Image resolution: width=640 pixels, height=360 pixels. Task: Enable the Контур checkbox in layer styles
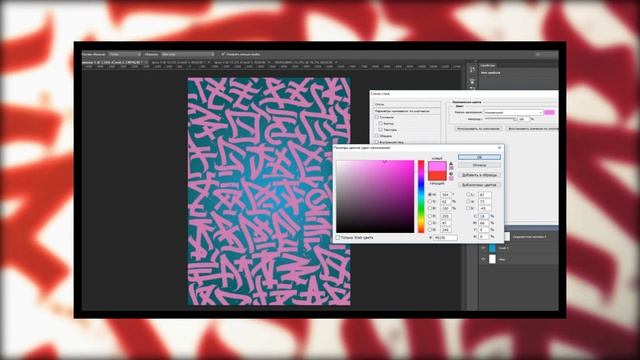[380, 123]
